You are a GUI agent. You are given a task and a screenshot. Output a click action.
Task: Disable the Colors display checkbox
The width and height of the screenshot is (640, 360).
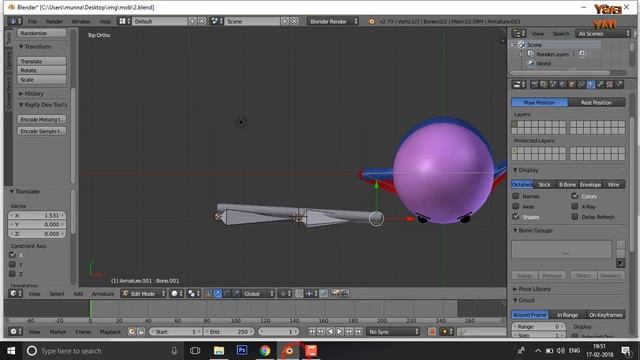pyautogui.click(x=575, y=196)
